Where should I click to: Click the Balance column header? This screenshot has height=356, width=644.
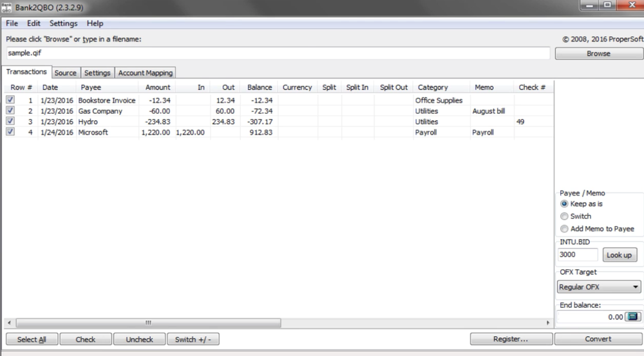[x=259, y=87]
